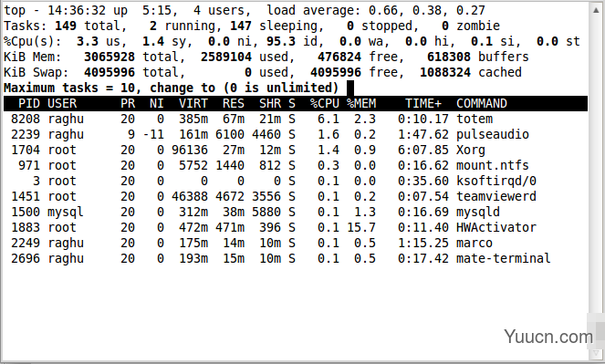
Task: Click the VIRT column header
Action: 193,103
